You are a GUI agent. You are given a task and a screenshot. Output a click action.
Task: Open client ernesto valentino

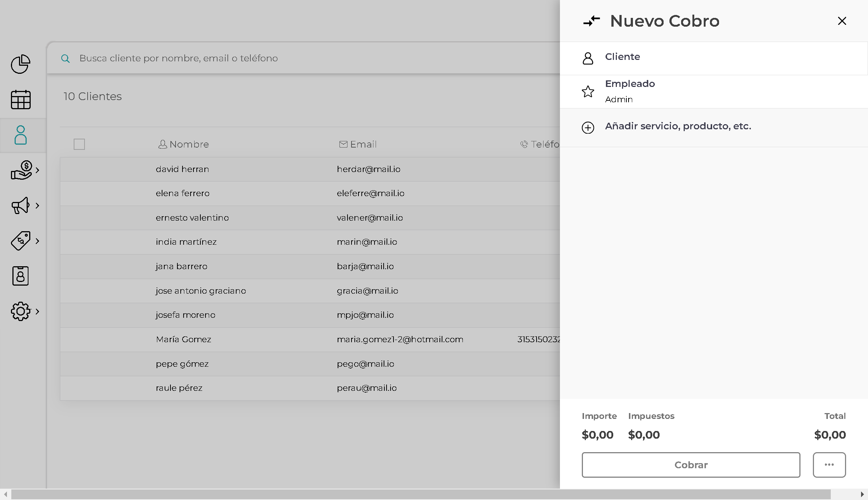point(192,218)
